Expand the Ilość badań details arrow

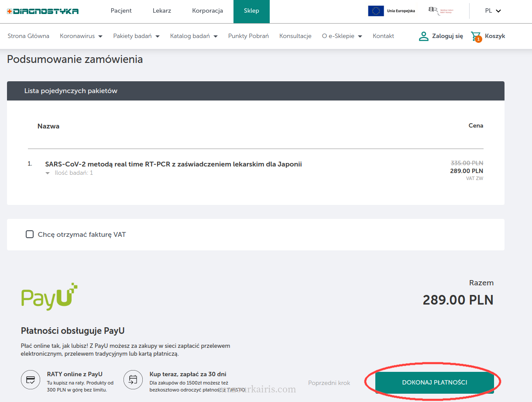tap(48, 173)
